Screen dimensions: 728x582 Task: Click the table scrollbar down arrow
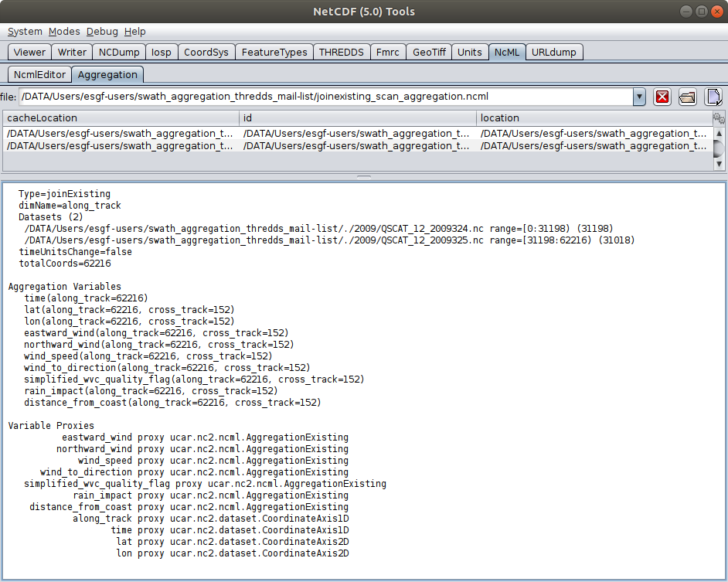coord(719,164)
